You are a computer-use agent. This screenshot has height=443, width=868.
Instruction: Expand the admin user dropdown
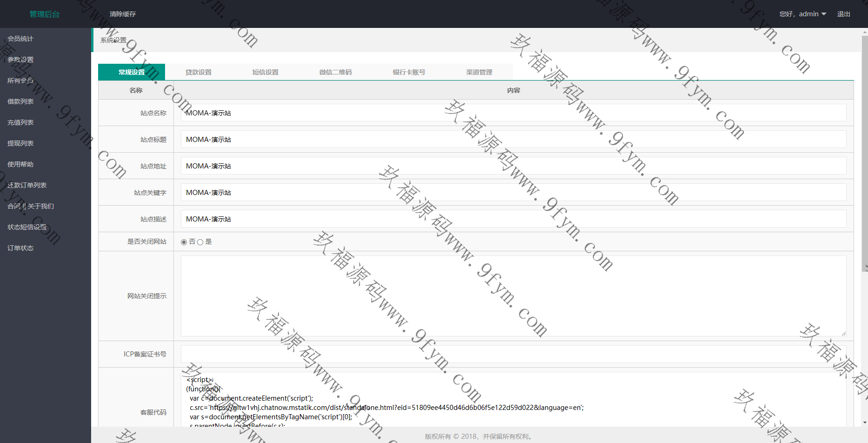[803, 14]
